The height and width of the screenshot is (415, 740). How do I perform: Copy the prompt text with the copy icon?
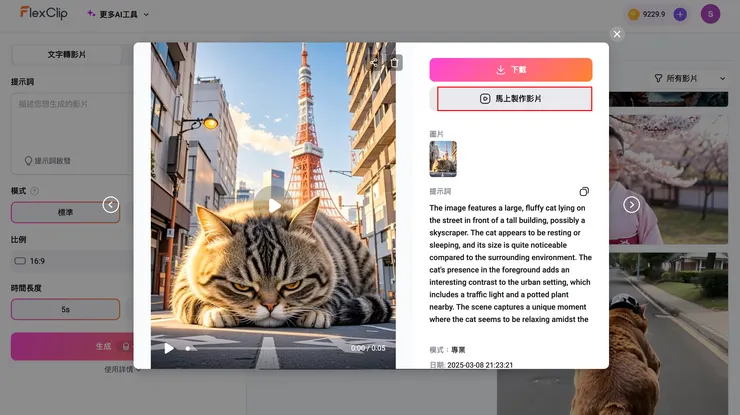click(x=584, y=192)
